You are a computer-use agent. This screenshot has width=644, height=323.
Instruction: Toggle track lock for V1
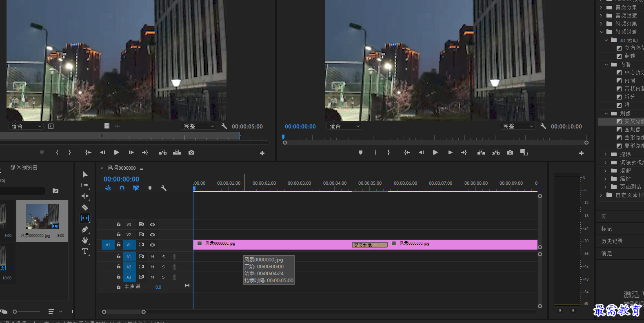click(x=118, y=245)
